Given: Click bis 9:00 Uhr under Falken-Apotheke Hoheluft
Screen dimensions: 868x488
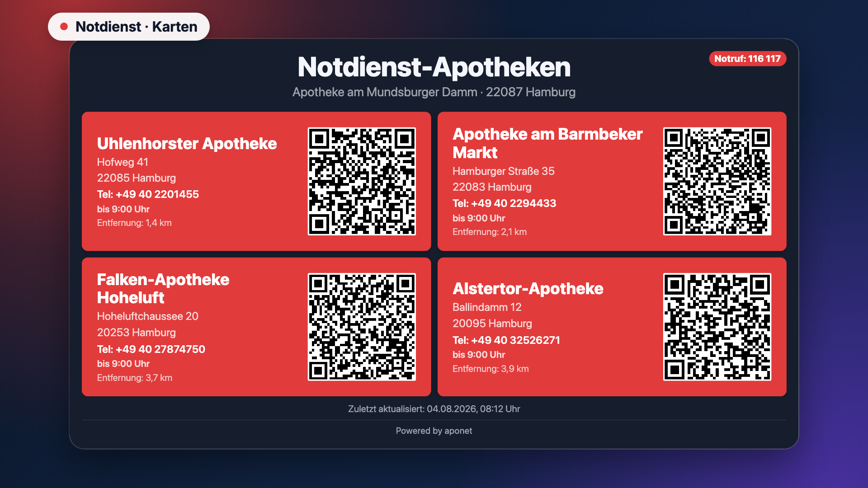Looking at the screenshot, I should click(123, 364).
